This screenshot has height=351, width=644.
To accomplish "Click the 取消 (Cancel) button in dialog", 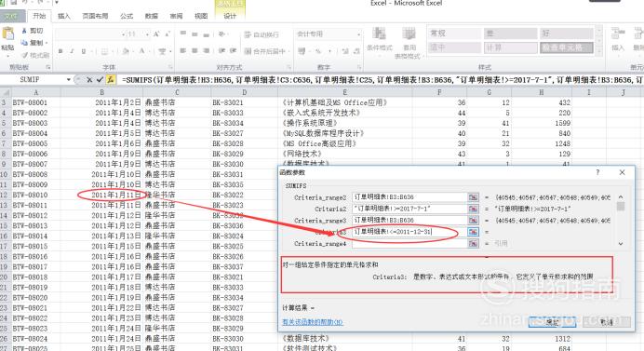I will click(x=606, y=322).
